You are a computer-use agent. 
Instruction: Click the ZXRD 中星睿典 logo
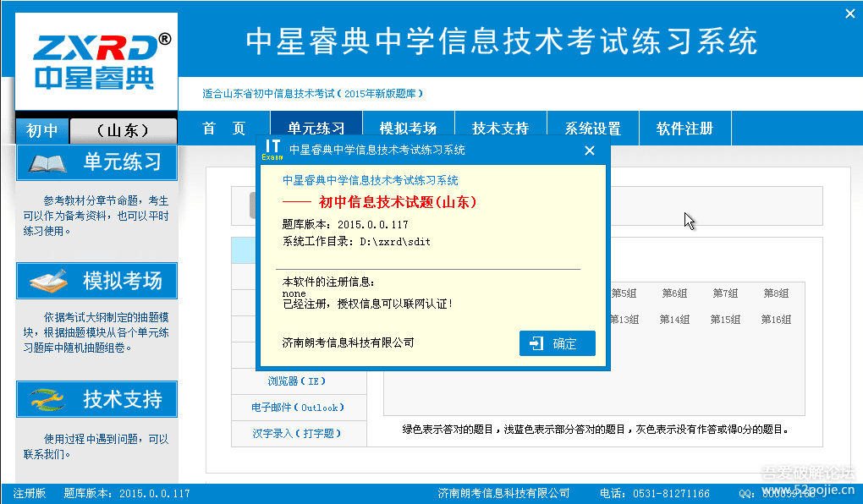click(x=96, y=61)
